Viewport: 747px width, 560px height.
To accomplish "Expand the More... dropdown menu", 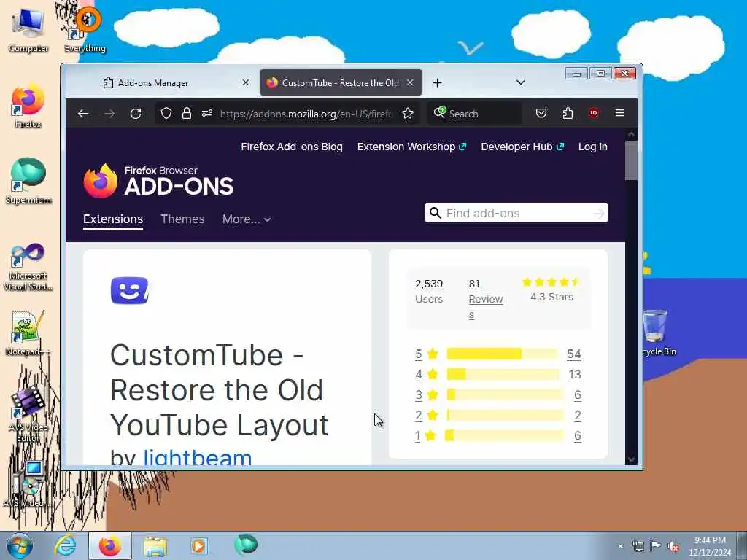I will 247,219.
